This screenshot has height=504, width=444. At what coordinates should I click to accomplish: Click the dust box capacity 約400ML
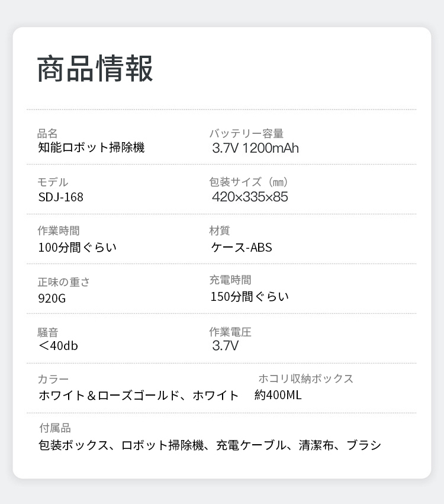(278, 395)
